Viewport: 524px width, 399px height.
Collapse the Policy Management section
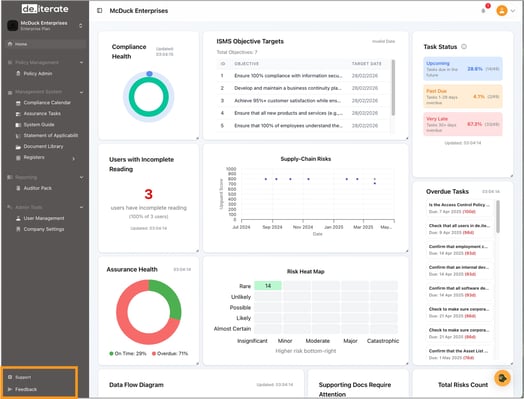click(82, 62)
